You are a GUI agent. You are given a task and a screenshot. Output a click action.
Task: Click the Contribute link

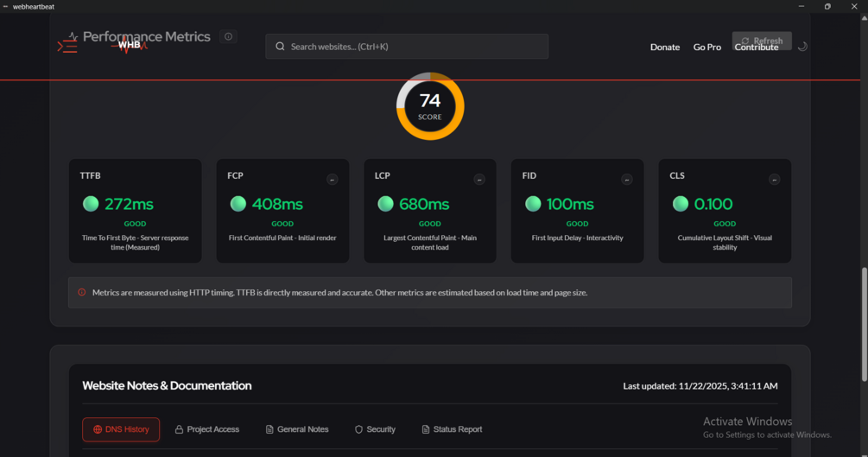pyautogui.click(x=757, y=48)
